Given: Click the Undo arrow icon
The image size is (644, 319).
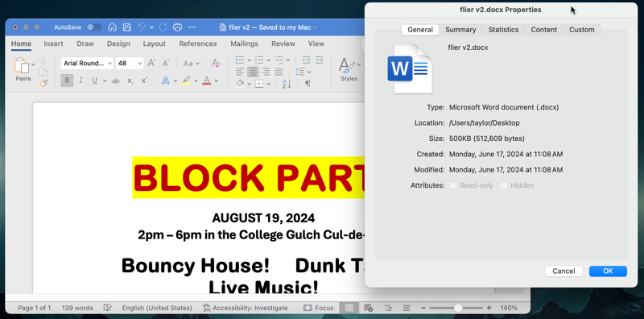Looking at the screenshot, I should click(142, 27).
